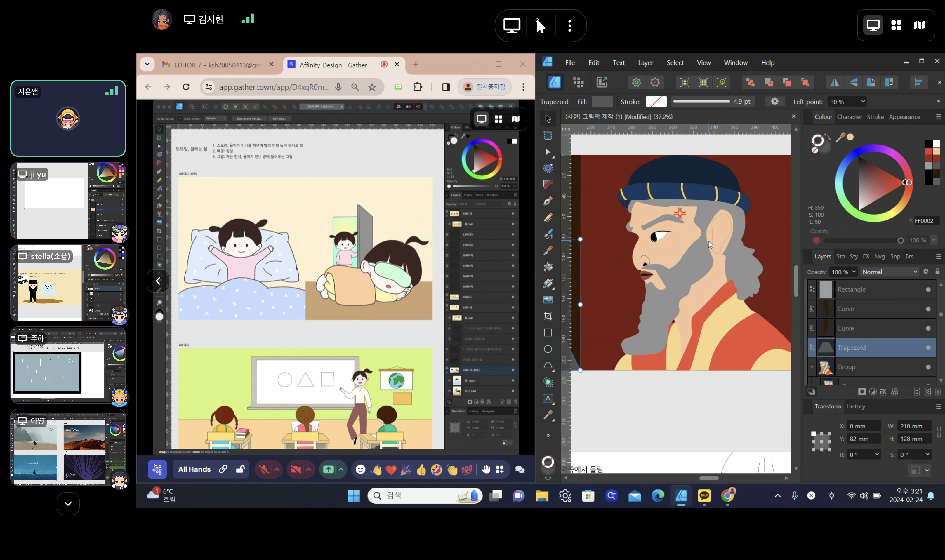This screenshot has height=560, width=945.
Task: Click the Add Layer icon
Action: pyautogui.click(x=917, y=392)
